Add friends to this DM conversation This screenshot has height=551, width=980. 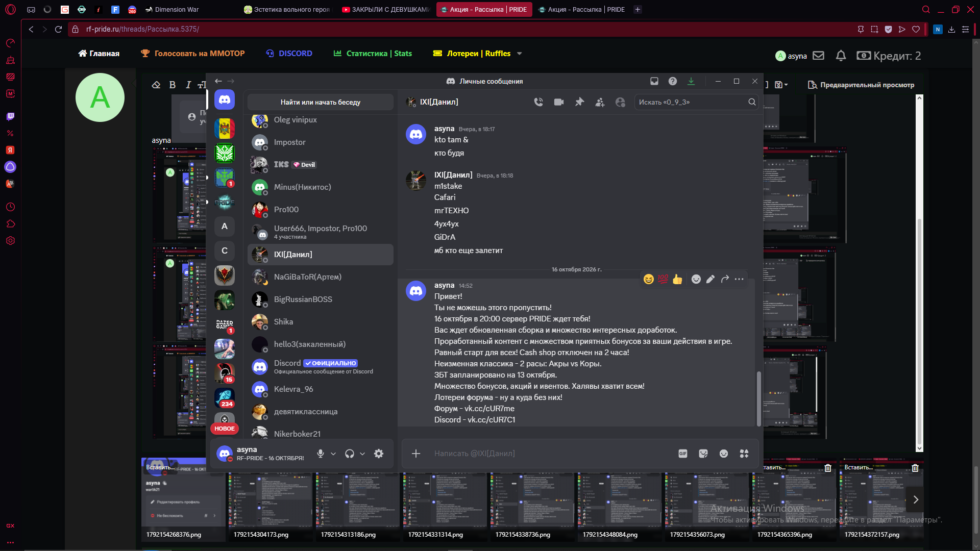(x=600, y=102)
